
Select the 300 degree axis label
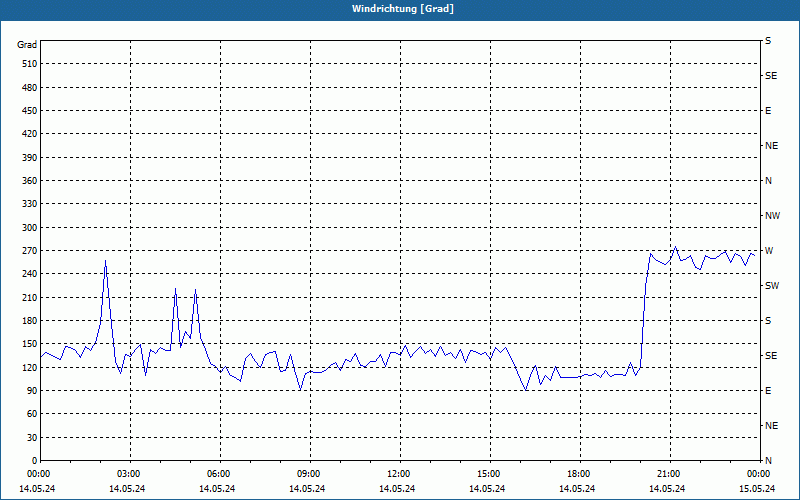pos(30,228)
